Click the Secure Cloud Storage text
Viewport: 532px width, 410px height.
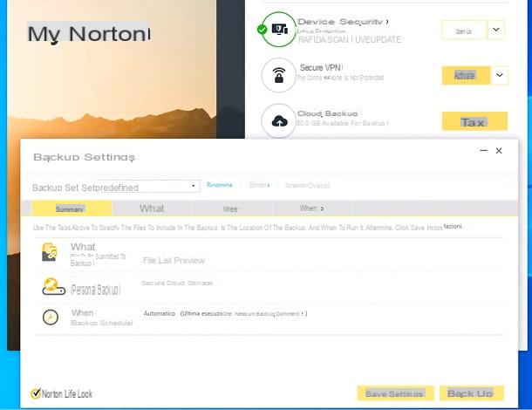[x=177, y=283]
